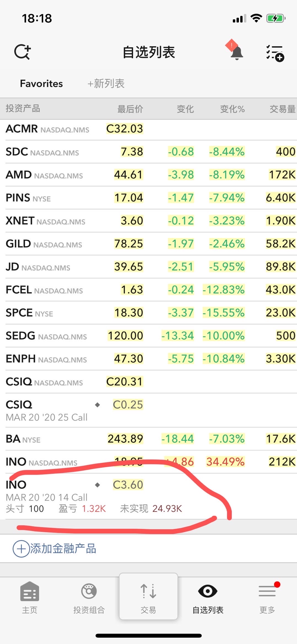This screenshot has width=297, height=644.
Task: Tap the battery status icon
Action: coord(276,19)
